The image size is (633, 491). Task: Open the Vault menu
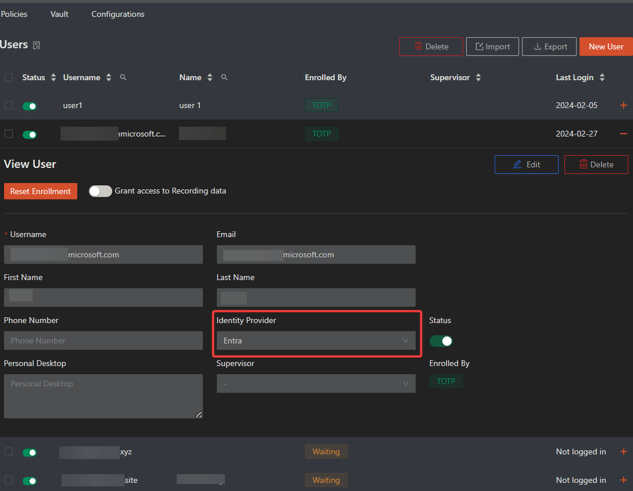point(59,14)
